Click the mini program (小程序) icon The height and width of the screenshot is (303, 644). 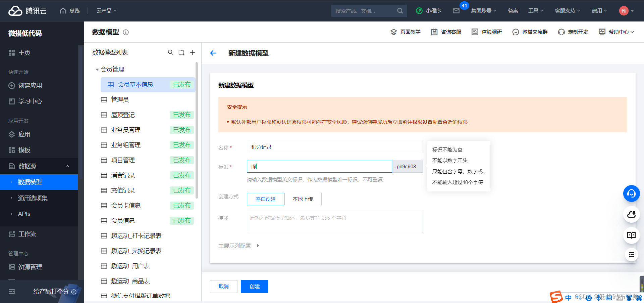pos(419,11)
